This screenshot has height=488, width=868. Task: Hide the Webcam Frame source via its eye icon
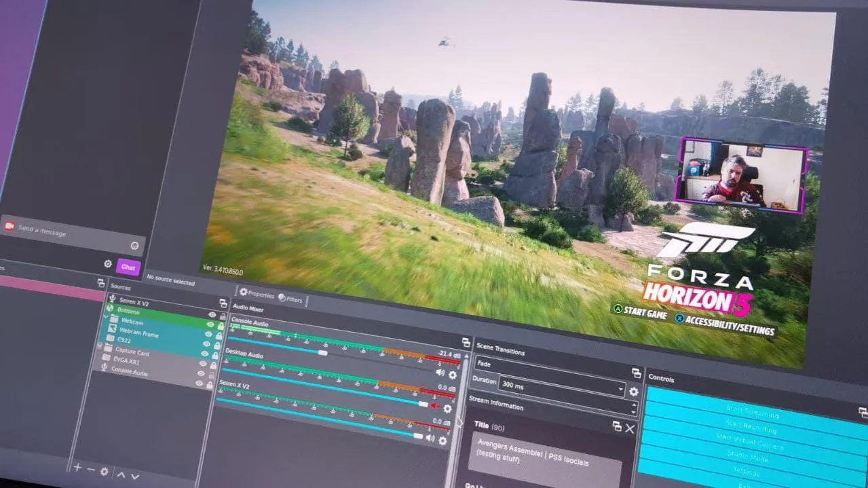[x=207, y=335]
